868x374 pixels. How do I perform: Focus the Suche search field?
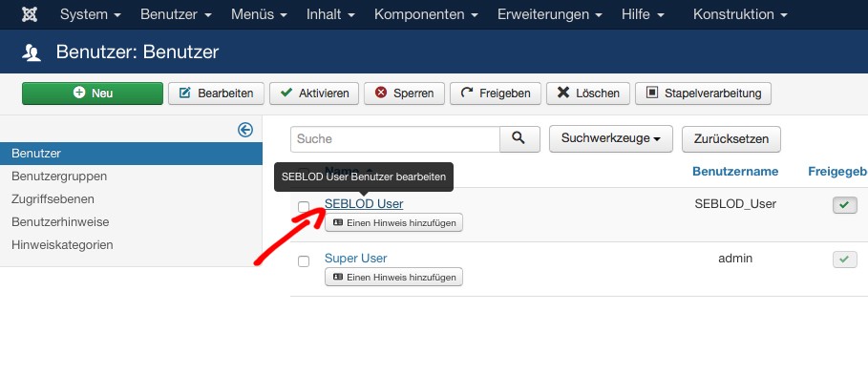(x=395, y=139)
